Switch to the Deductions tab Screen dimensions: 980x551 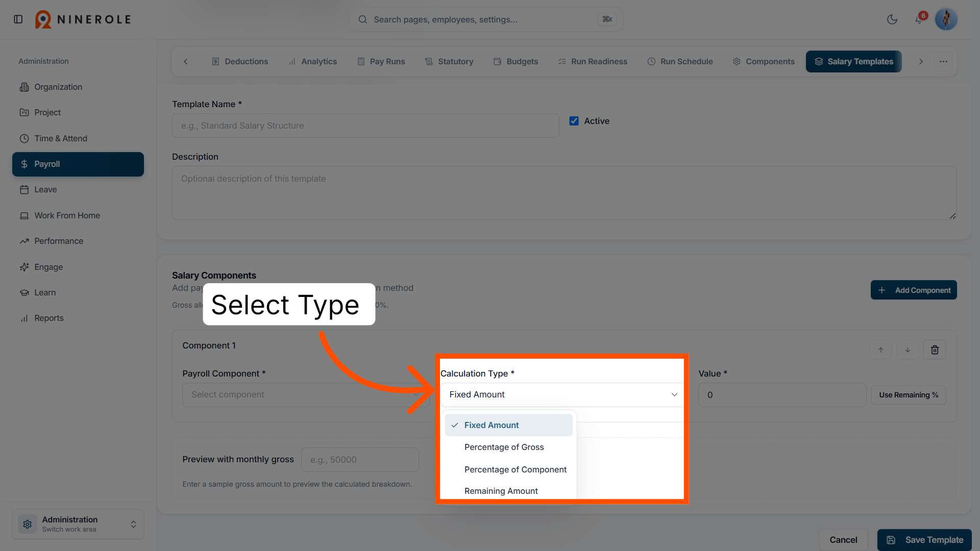click(239, 62)
